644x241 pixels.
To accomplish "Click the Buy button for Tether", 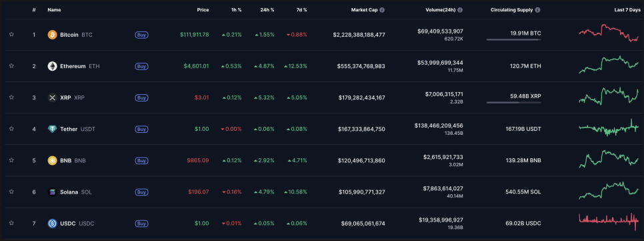I will coord(142,129).
